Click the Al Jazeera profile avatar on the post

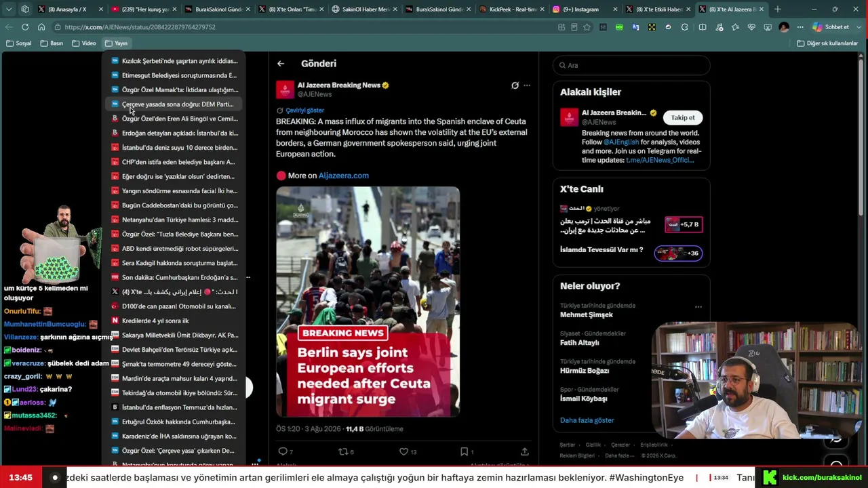pyautogui.click(x=285, y=89)
